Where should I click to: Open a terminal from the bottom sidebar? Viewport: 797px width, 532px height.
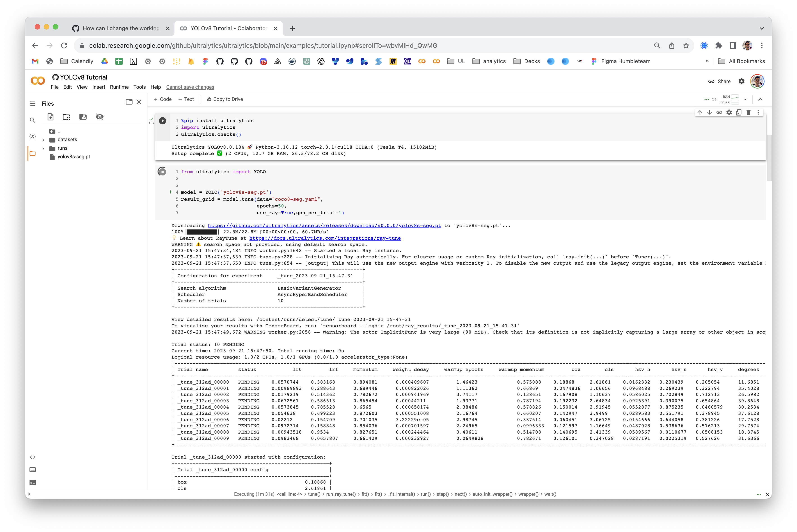(33, 482)
